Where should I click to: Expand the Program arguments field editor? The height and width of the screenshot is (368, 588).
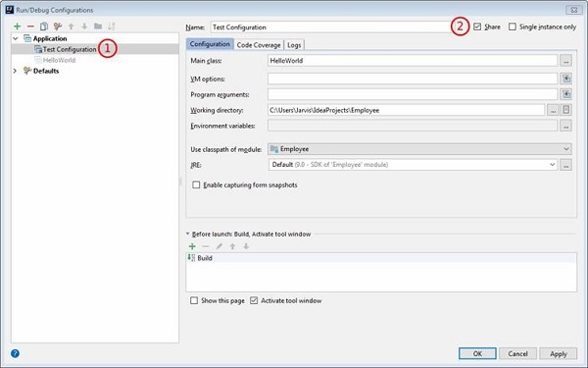[x=565, y=94]
